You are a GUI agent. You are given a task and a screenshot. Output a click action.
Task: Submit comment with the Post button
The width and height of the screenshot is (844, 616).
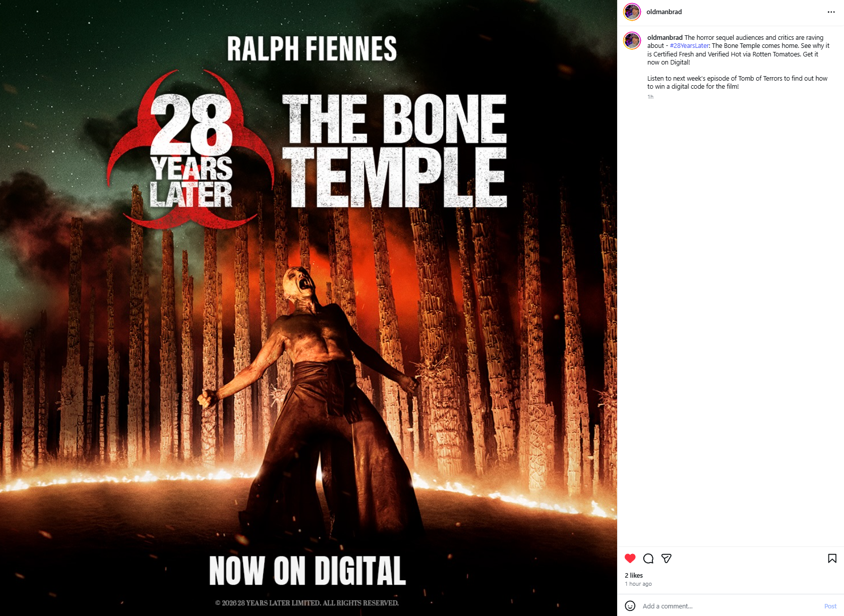coord(830,606)
